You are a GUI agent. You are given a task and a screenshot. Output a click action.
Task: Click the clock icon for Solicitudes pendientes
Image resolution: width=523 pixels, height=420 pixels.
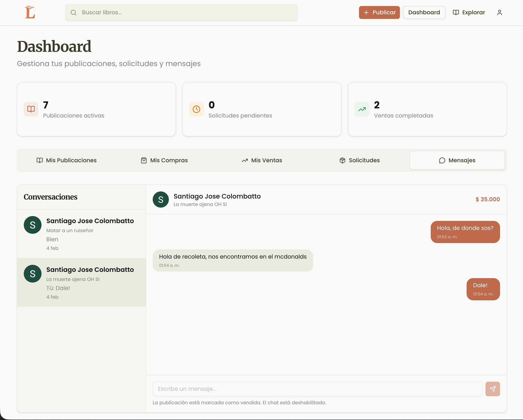point(196,109)
